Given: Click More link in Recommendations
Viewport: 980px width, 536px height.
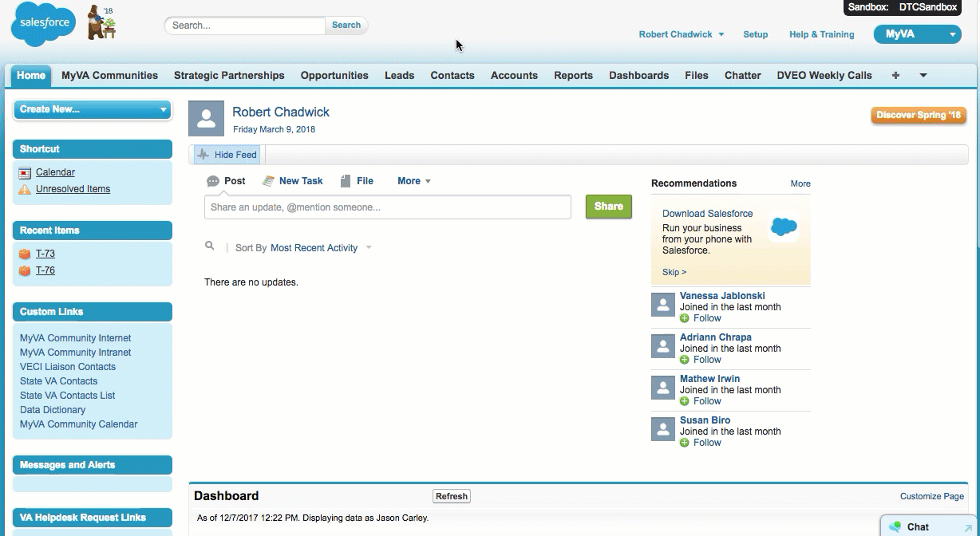Looking at the screenshot, I should coord(800,183).
